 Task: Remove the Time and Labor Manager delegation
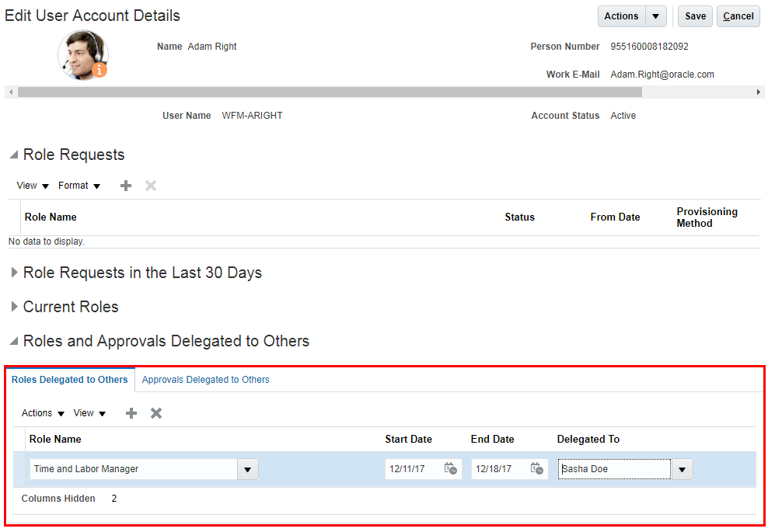pyautogui.click(x=155, y=412)
